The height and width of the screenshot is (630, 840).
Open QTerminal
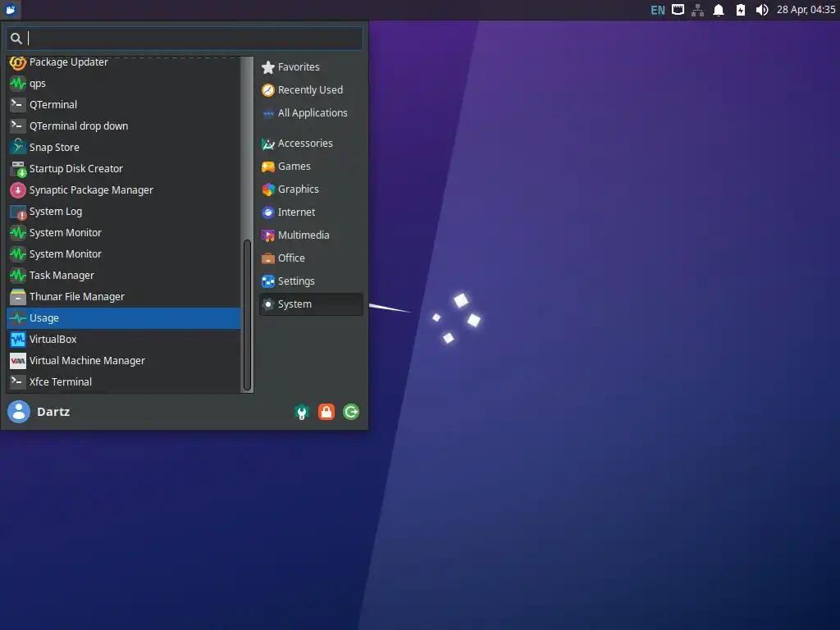[x=124, y=104]
